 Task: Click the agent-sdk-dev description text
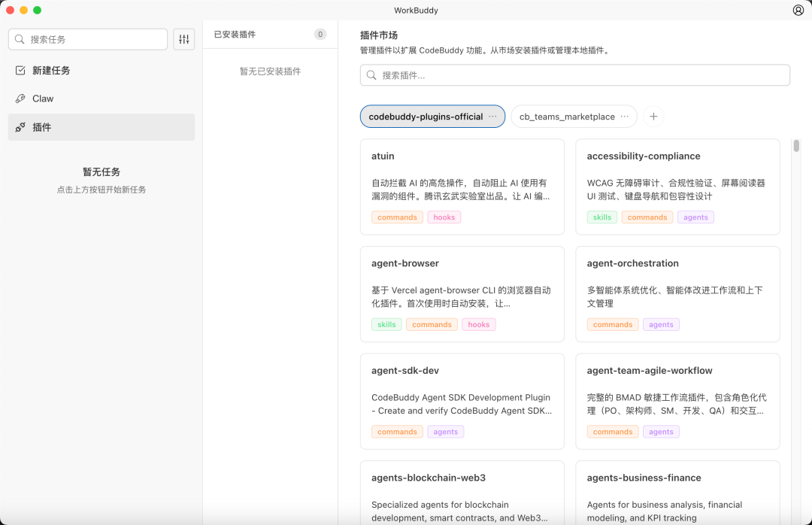[x=462, y=404]
